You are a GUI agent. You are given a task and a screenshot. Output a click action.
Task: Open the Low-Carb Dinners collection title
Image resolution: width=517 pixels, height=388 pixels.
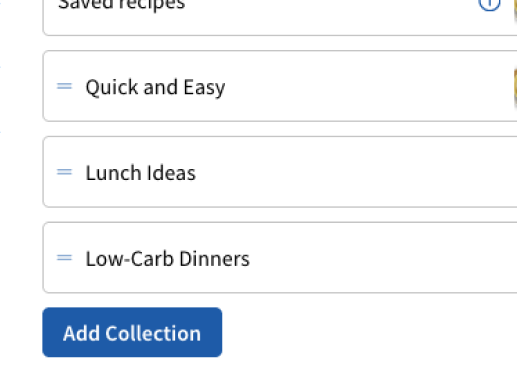168,259
